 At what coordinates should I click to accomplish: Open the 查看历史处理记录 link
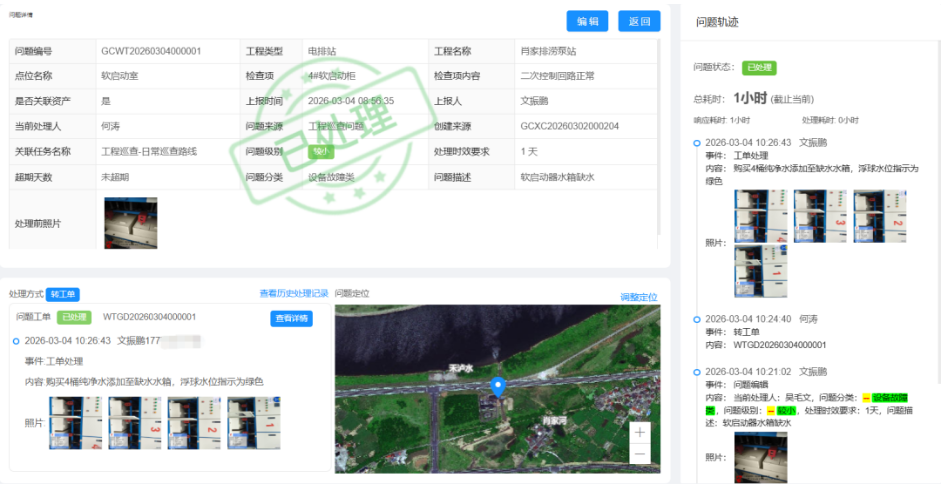[x=293, y=294]
